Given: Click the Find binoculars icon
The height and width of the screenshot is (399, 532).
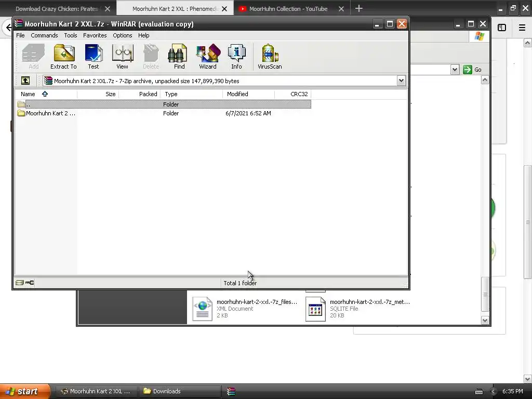Looking at the screenshot, I should tap(179, 57).
